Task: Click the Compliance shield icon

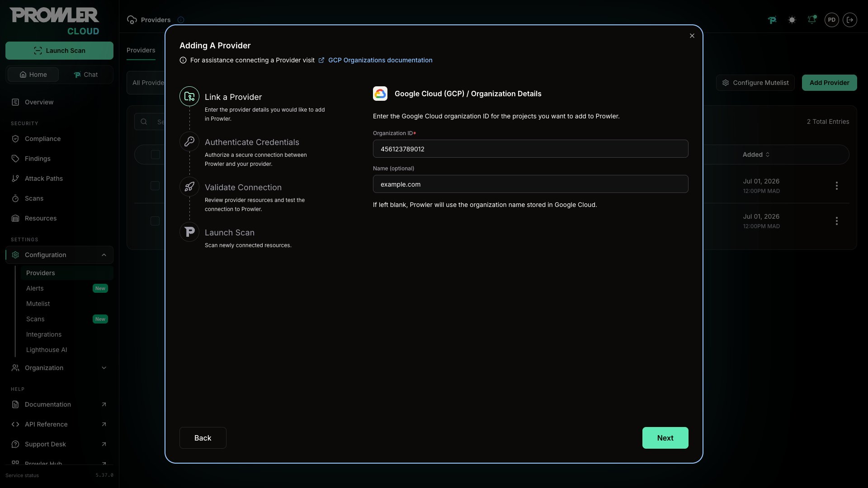Action: [x=15, y=139]
